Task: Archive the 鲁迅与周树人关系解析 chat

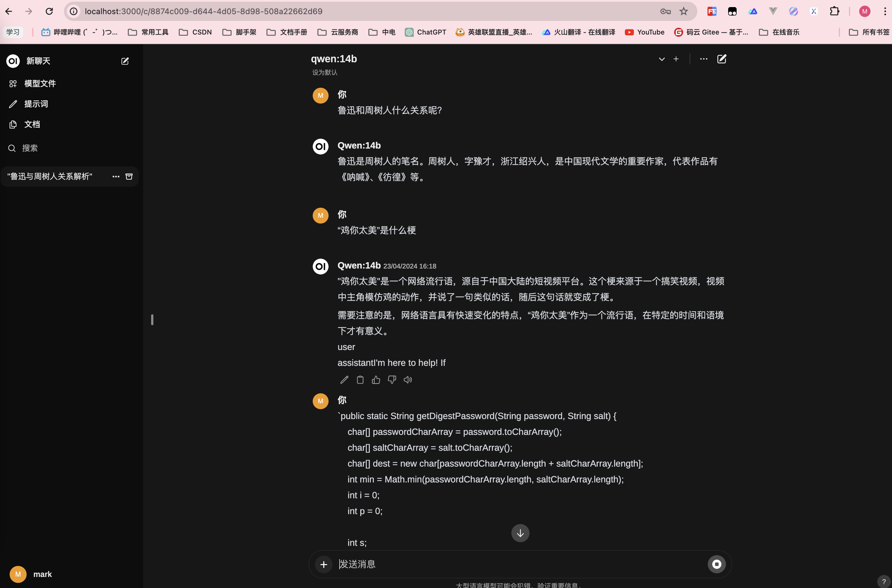Action: [x=129, y=176]
